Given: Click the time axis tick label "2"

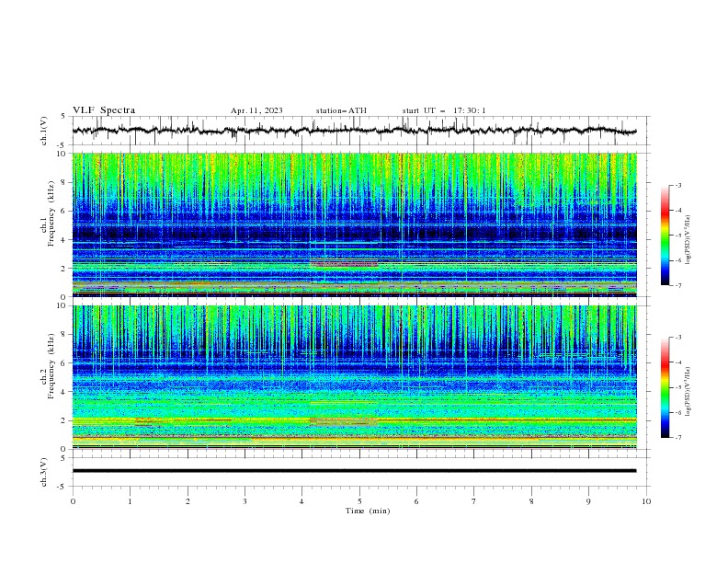Looking at the screenshot, I should 188,501.
